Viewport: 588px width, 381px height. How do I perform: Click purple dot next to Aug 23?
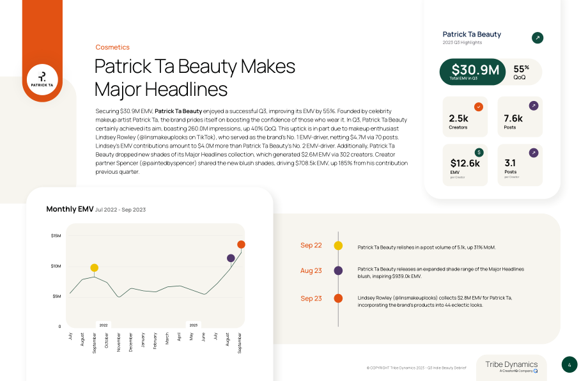tap(338, 270)
